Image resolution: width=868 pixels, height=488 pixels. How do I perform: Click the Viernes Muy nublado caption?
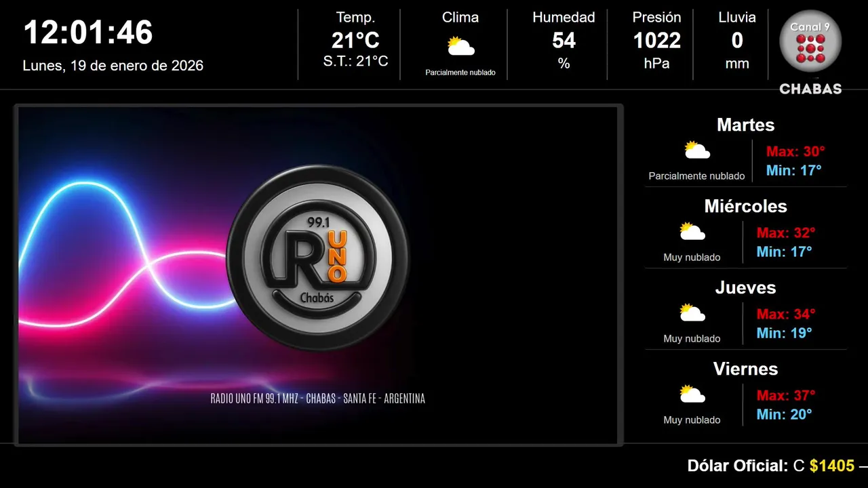692,420
